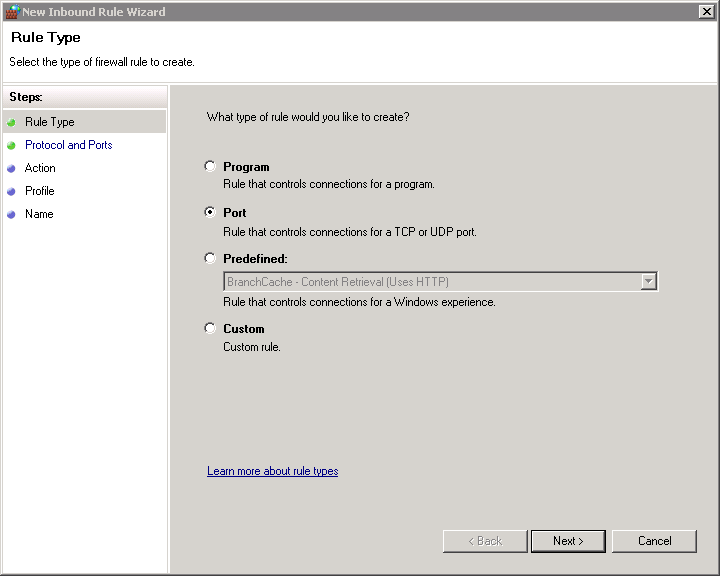Click the green bullet beside Rule Type
This screenshot has width=720, height=576.
point(11,122)
